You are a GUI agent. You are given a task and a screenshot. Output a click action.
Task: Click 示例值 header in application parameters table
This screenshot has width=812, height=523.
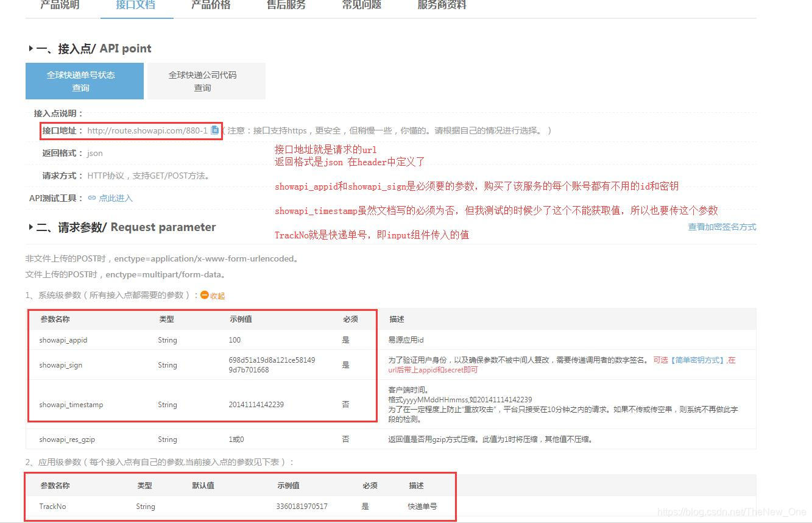pyautogui.click(x=288, y=486)
